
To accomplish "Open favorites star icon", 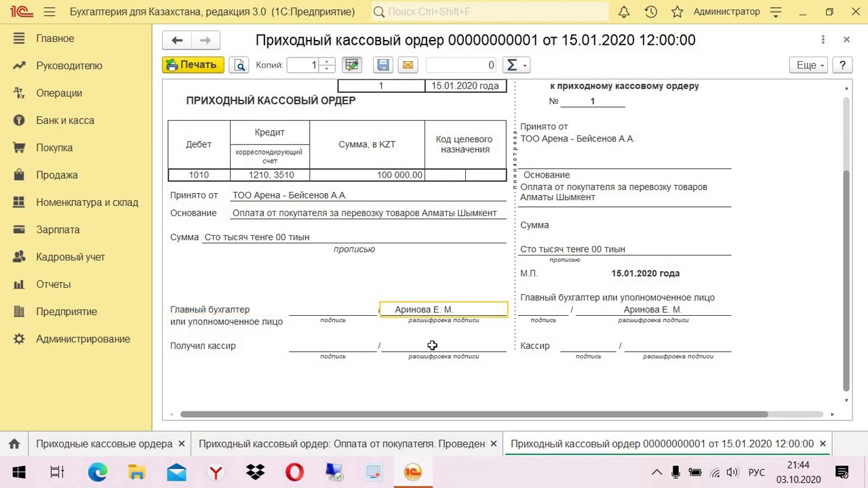I will (x=677, y=12).
